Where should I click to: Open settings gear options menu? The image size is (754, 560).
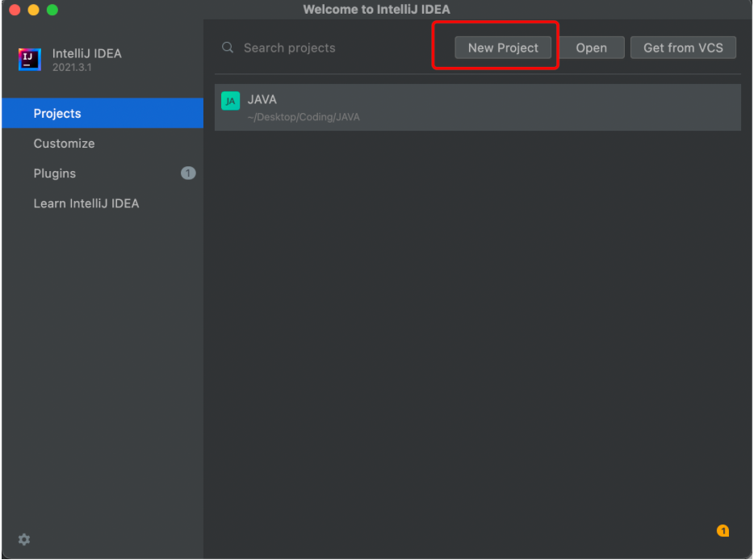(x=24, y=539)
